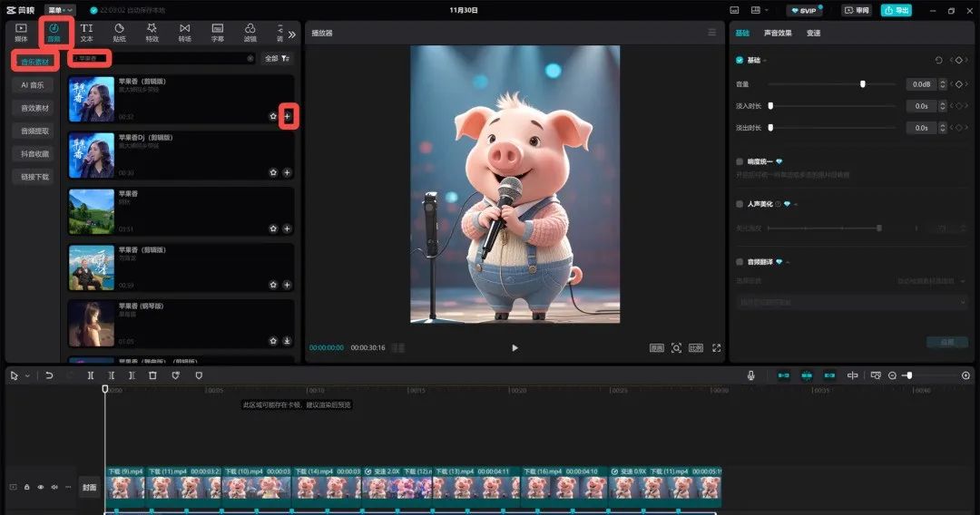Switch to the 声音效果 tab
This screenshot has width=980, height=515.
(x=778, y=33)
